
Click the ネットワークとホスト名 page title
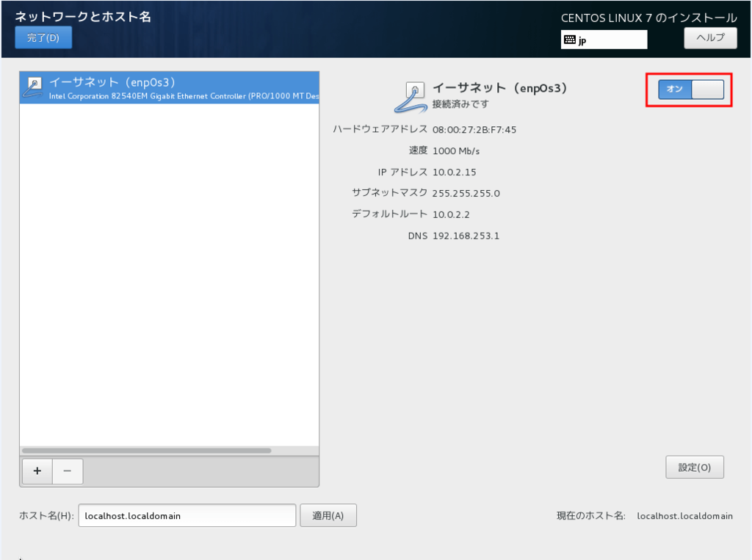point(83,16)
